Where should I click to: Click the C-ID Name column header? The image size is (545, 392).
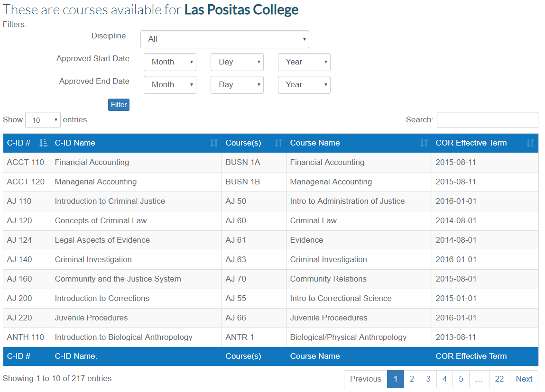point(136,143)
